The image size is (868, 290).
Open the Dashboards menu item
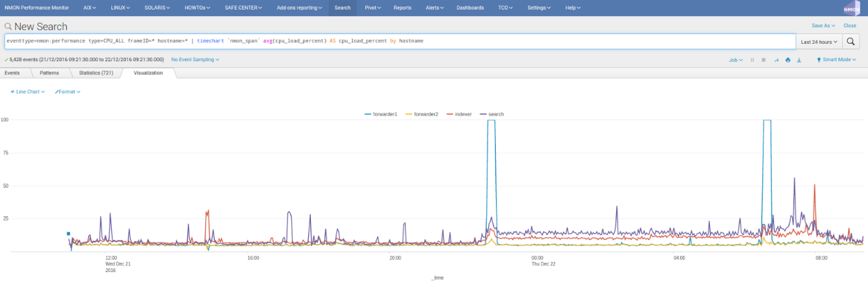pyautogui.click(x=470, y=8)
